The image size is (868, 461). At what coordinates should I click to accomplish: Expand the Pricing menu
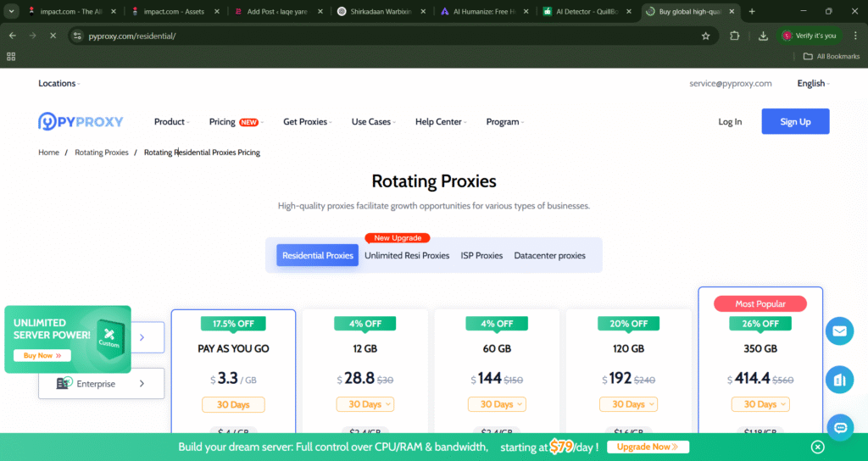[236, 122]
